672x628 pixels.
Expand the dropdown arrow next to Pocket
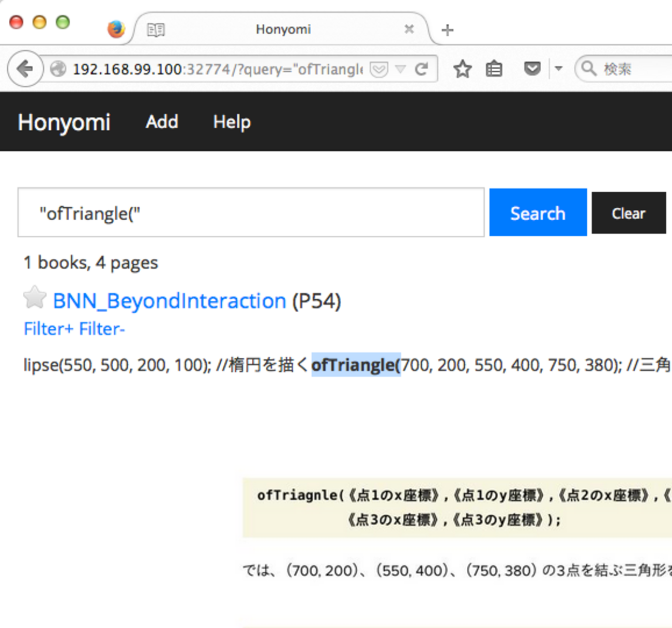tap(558, 68)
